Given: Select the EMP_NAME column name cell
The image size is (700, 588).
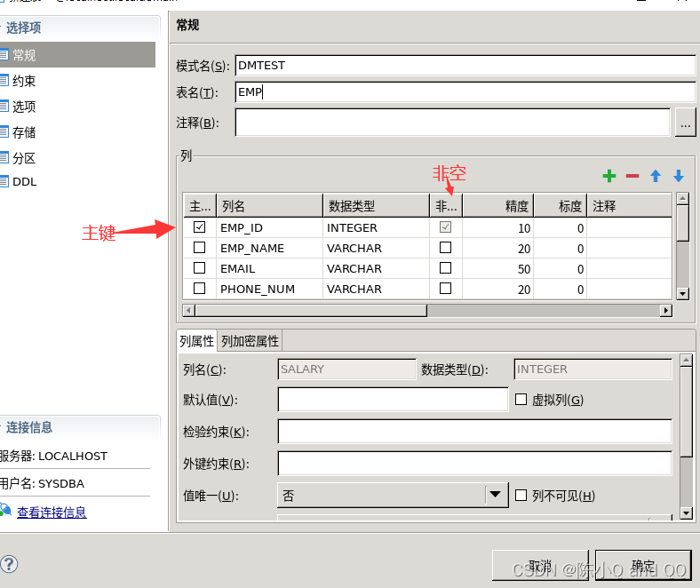Looking at the screenshot, I should pyautogui.click(x=270, y=248).
